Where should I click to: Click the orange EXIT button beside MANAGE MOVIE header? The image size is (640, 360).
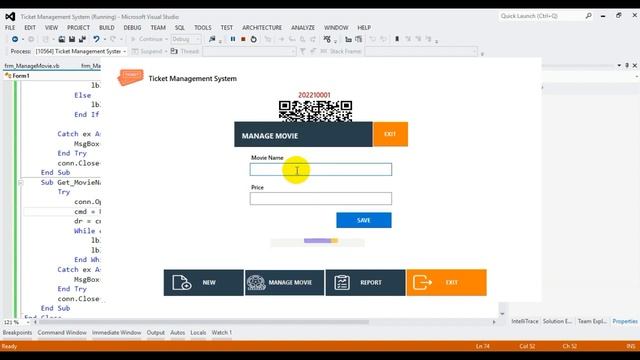click(390, 134)
